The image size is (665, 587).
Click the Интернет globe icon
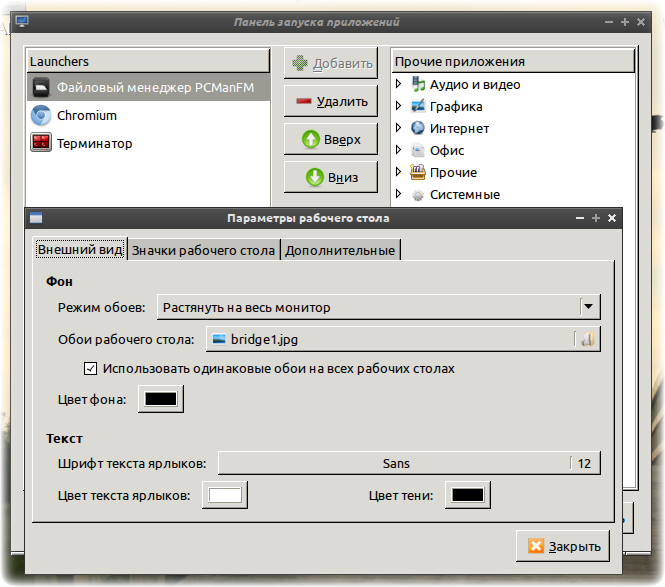click(418, 128)
